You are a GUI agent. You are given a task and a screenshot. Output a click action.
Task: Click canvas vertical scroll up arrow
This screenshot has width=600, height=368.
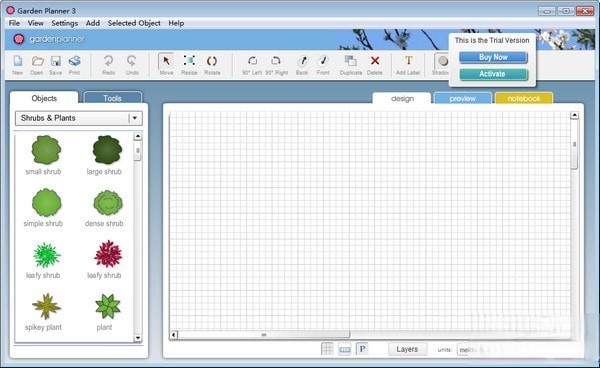[x=574, y=115]
